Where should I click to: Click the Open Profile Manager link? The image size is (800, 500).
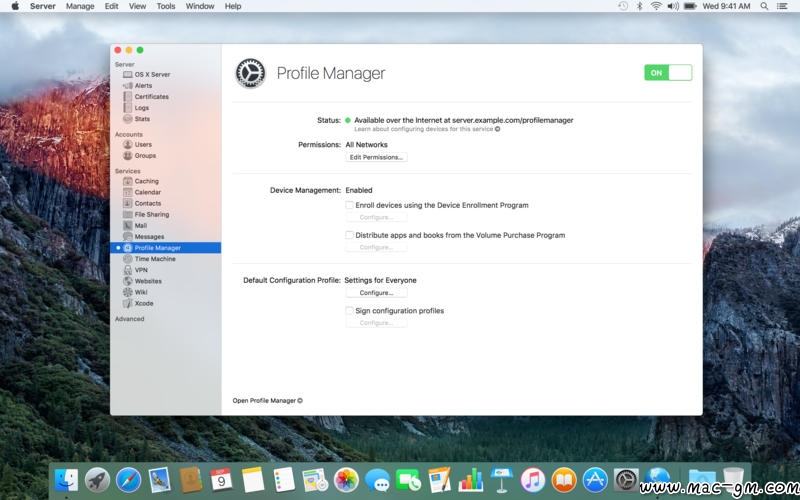[267, 401]
